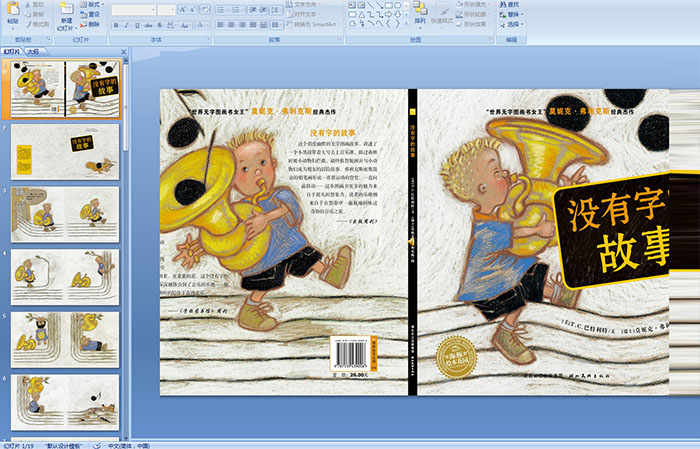This screenshot has height=449, width=700.
Task: Click the Clear Formatting eraser icon
Action: (205, 10)
